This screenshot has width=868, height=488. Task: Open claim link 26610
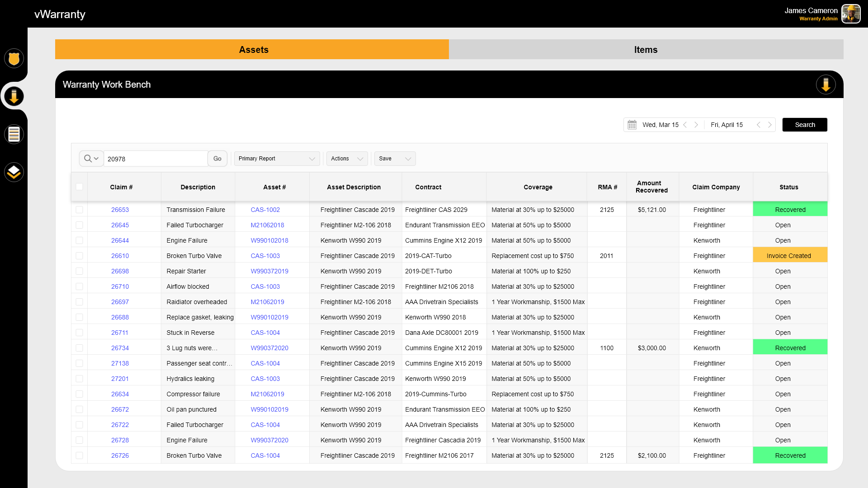coord(120,256)
